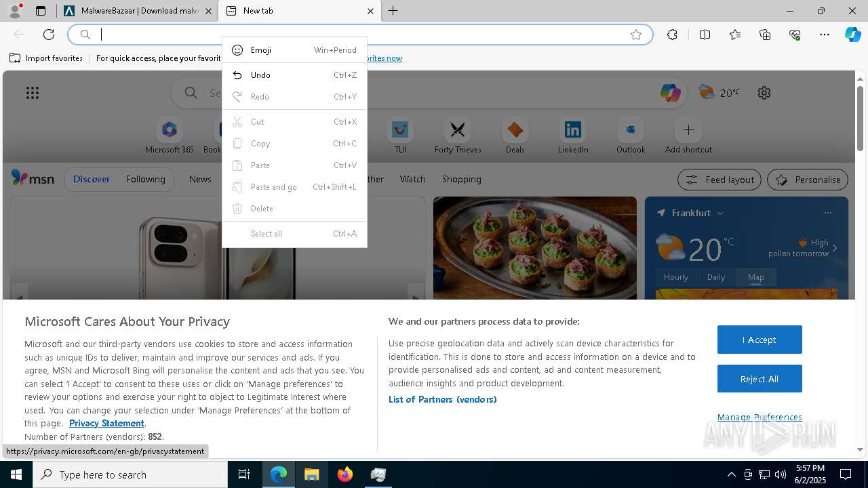Choose Undo from the context menu
The height and width of the screenshot is (488, 868).
tap(294, 75)
